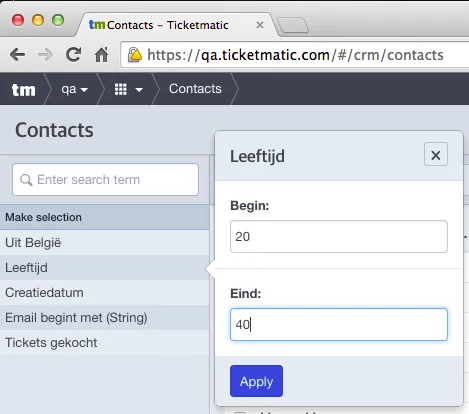Image resolution: width=469 pixels, height=414 pixels.
Task: Click the padlock security icon in address bar
Action: [x=135, y=55]
